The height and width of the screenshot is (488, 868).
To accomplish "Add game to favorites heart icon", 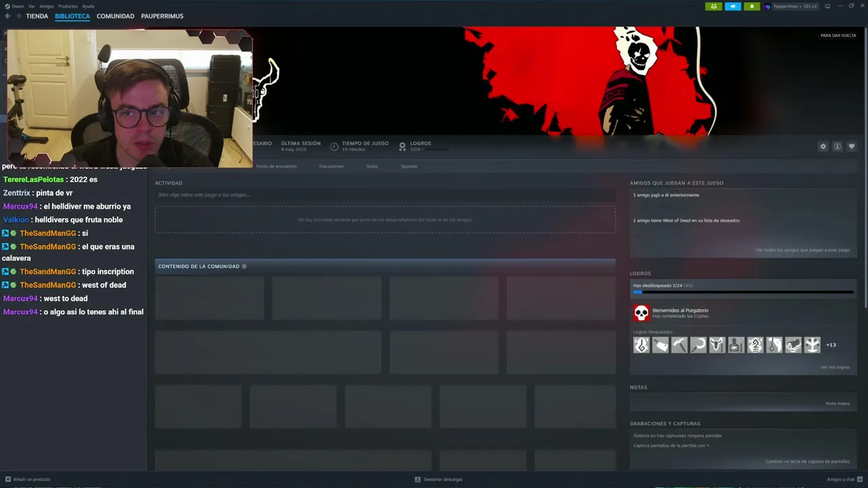I will click(852, 146).
